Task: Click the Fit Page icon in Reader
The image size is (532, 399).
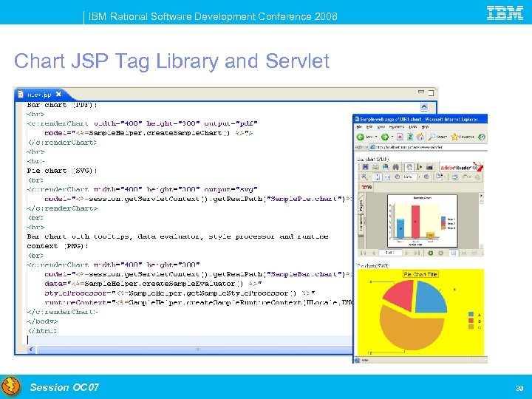Action: pyautogui.click(x=377, y=177)
